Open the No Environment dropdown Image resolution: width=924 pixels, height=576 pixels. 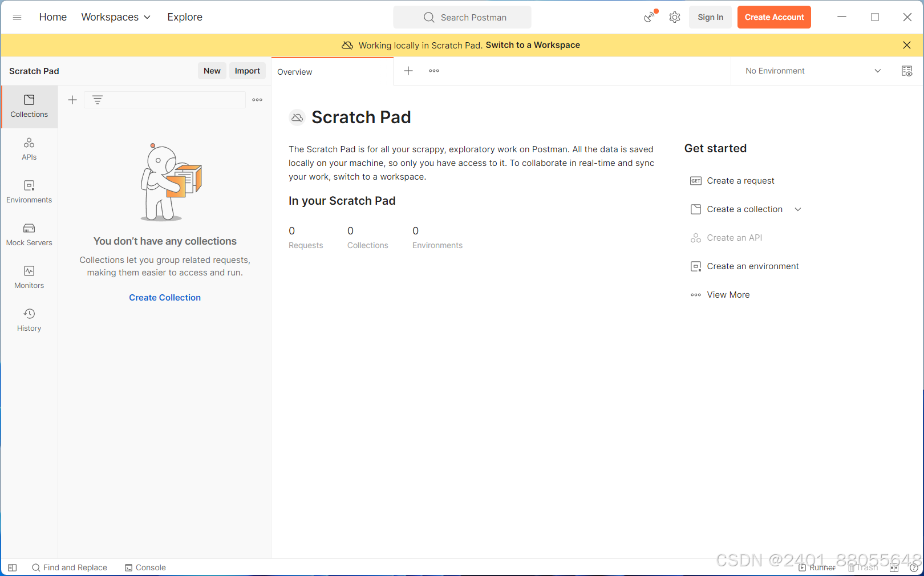pos(813,71)
